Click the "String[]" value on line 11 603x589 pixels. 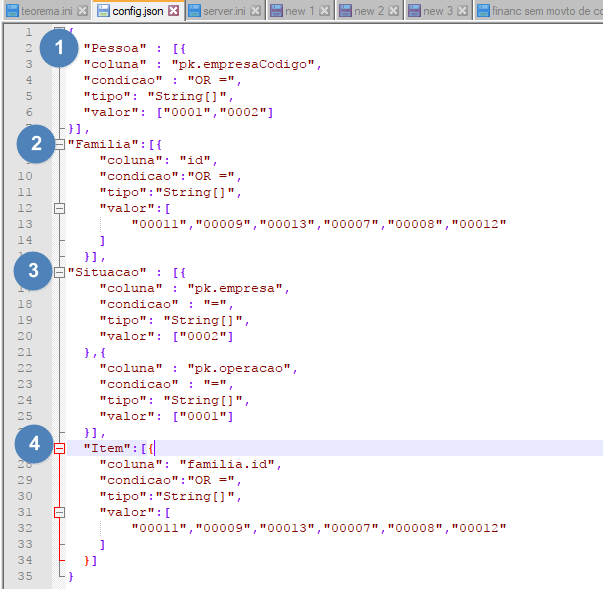(195, 192)
